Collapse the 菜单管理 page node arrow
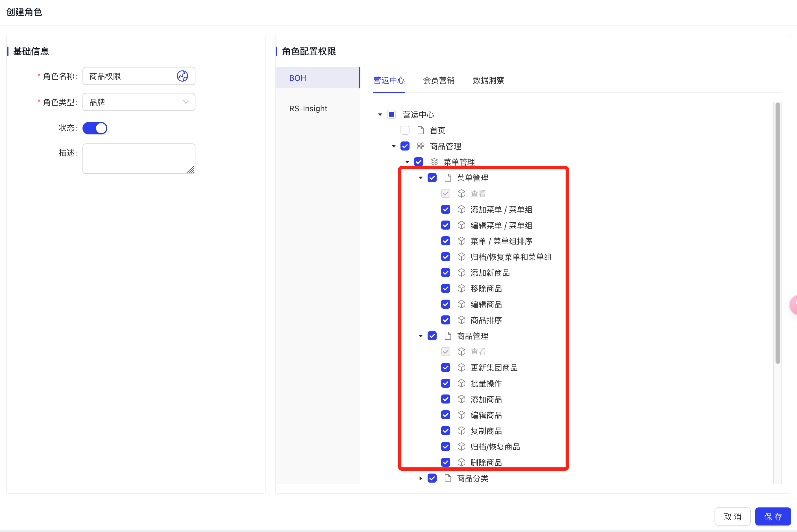The image size is (797, 532). click(x=421, y=178)
